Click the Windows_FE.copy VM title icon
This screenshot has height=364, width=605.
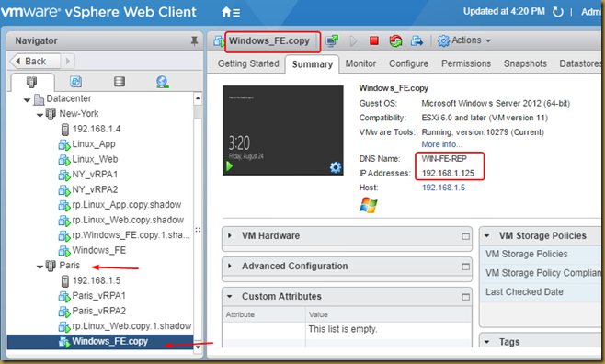pos(219,40)
